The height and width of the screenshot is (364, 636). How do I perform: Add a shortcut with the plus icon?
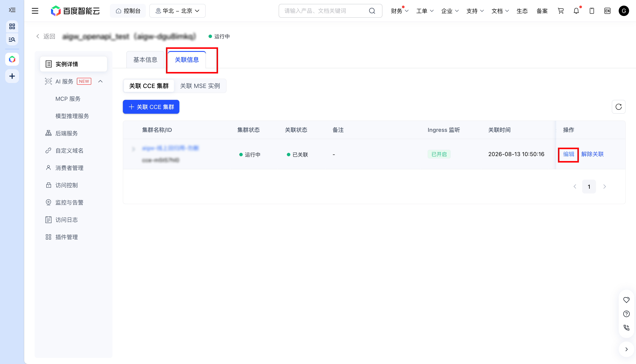tap(12, 76)
